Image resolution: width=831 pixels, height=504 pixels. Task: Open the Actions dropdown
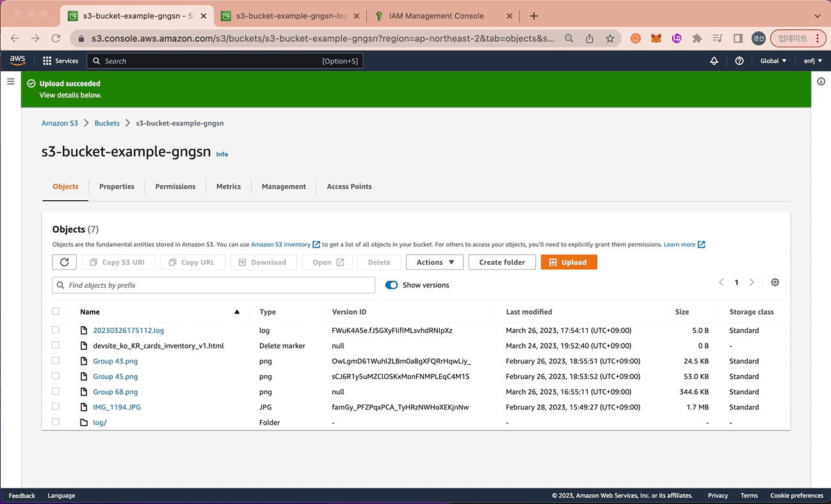pyautogui.click(x=435, y=262)
